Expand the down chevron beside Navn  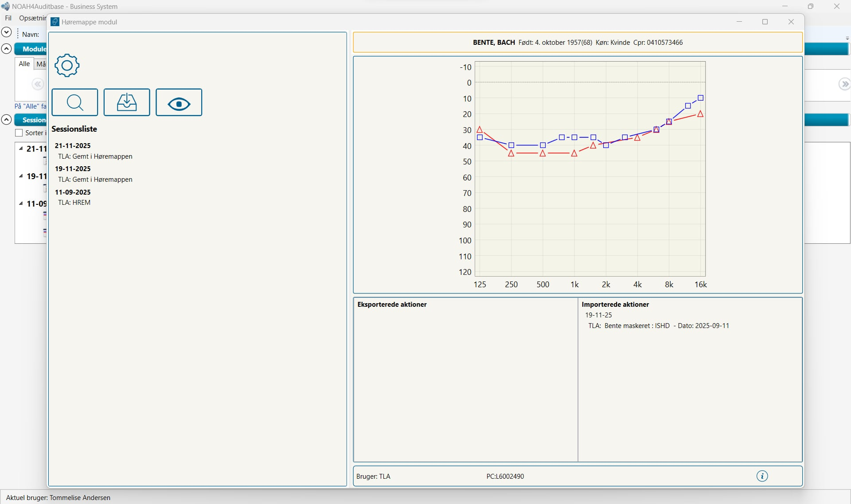click(7, 32)
